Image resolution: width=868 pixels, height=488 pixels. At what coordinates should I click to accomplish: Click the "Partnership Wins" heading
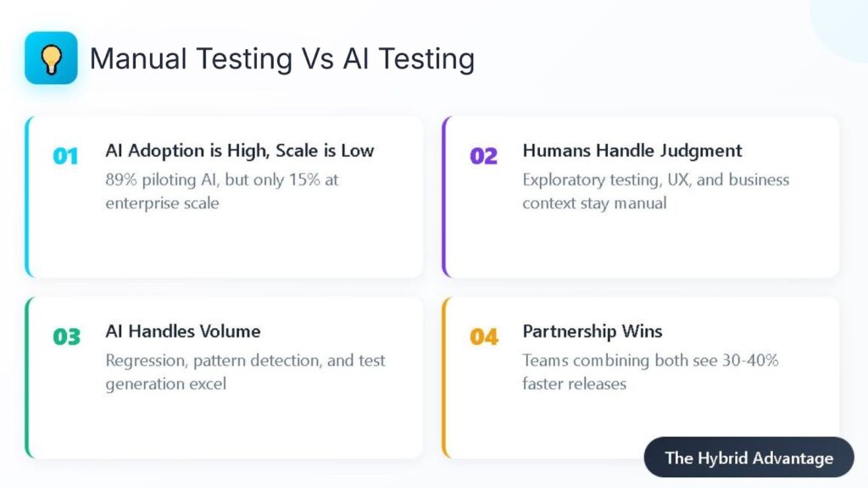(592, 331)
